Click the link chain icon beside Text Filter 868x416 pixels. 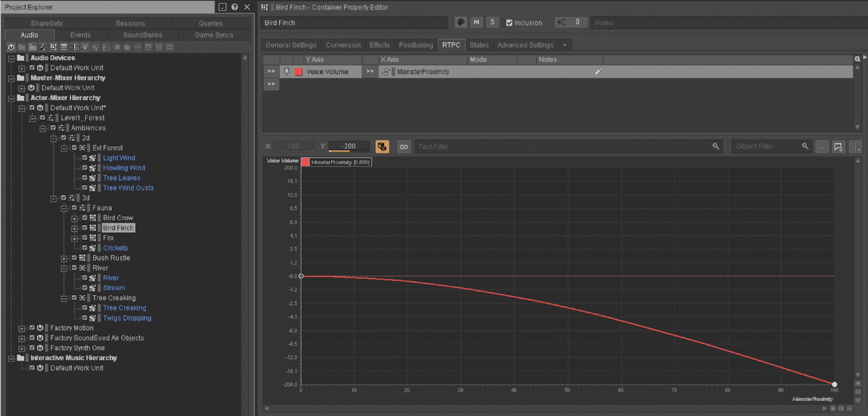(x=404, y=147)
